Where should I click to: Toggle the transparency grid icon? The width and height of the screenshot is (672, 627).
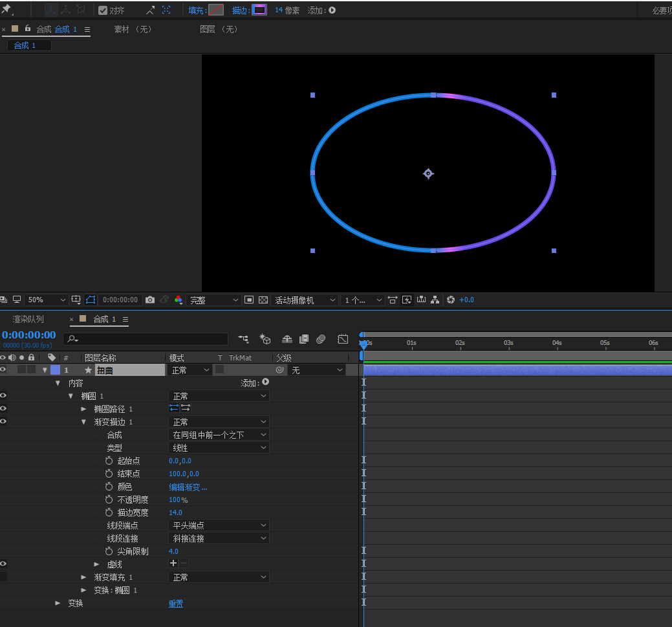[263, 300]
